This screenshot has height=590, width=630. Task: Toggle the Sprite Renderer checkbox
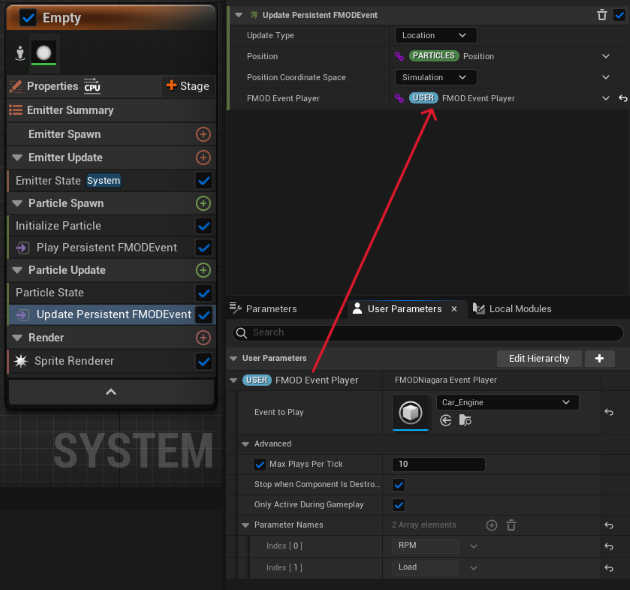[x=204, y=361]
